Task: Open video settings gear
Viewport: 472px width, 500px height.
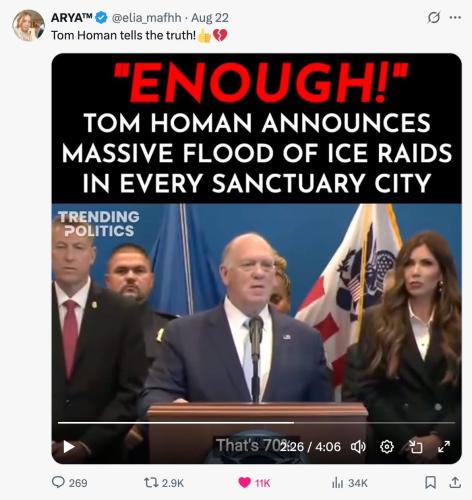Action: (x=387, y=447)
